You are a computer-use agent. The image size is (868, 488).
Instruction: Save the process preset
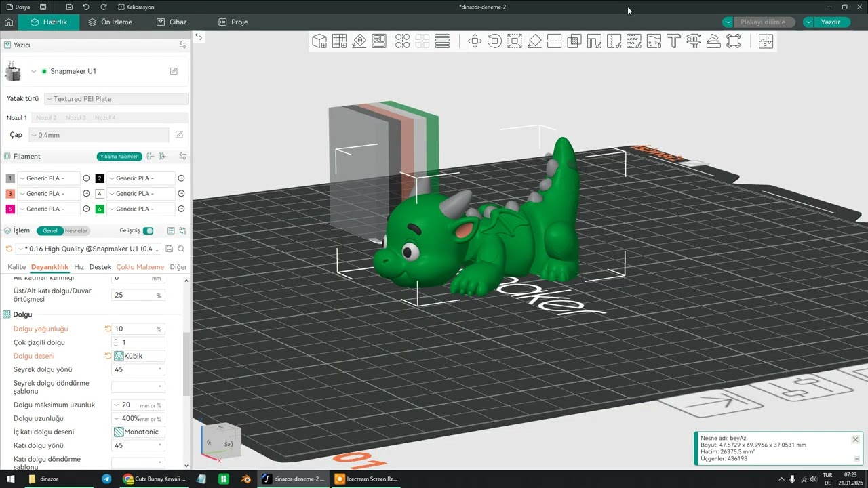[170, 249]
